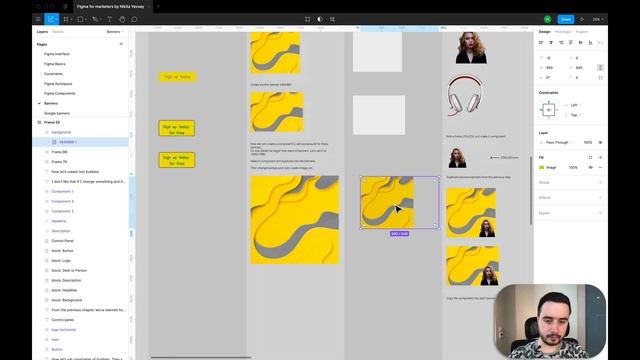The image size is (640, 360).
Task: Click Align right icon
Action: 561,42
